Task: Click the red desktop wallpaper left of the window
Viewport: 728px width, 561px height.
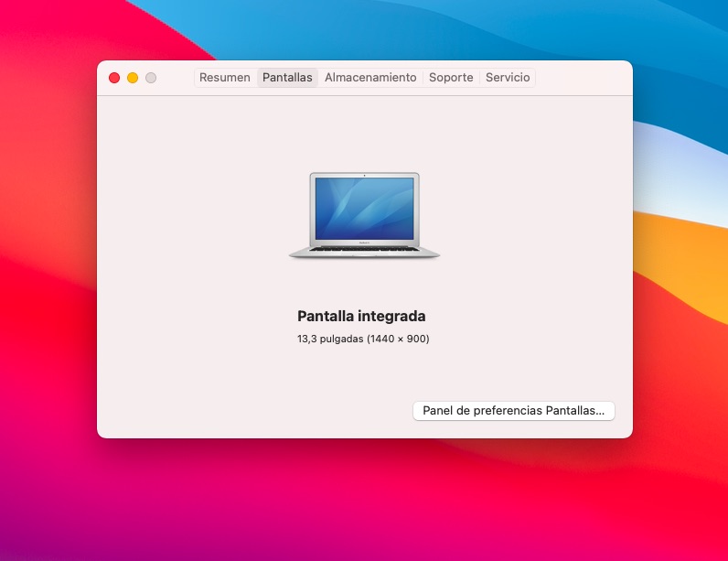Action: click(x=46, y=275)
